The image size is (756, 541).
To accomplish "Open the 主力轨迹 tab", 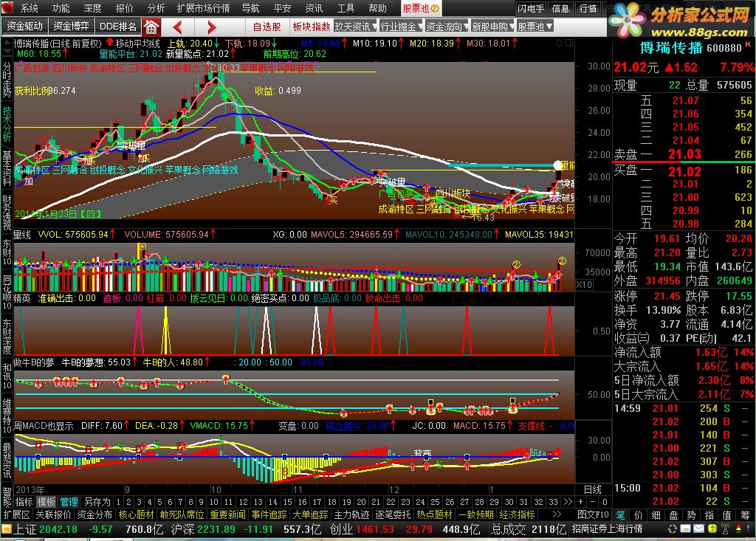I will coord(352,514).
